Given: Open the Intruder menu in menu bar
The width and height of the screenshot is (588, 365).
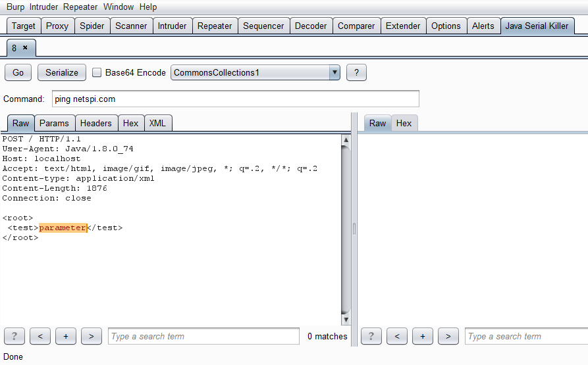Looking at the screenshot, I should click(x=45, y=7).
